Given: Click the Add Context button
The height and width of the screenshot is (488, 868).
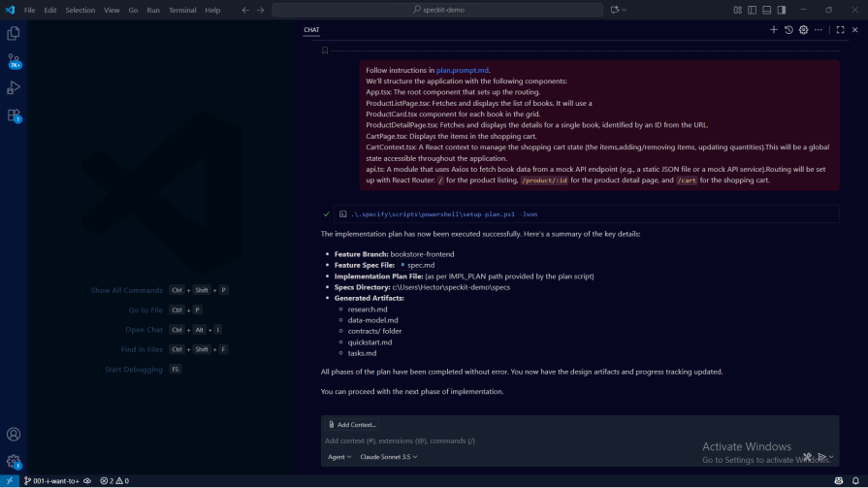Looking at the screenshot, I should [x=352, y=425].
